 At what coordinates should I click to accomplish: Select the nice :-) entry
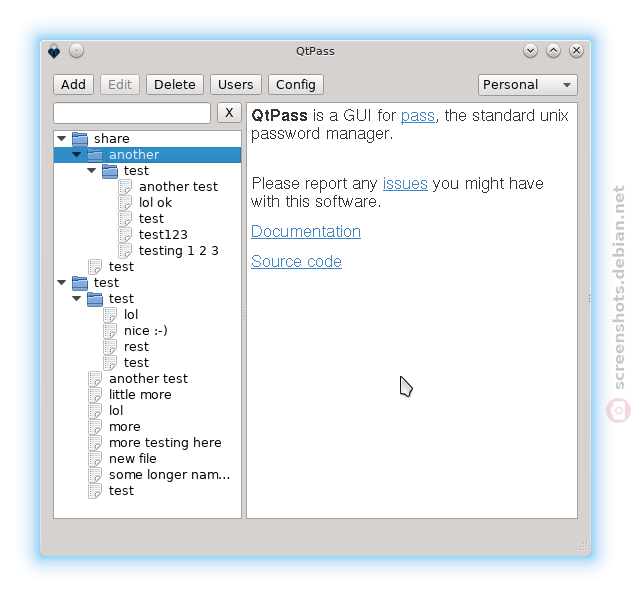click(x=146, y=331)
